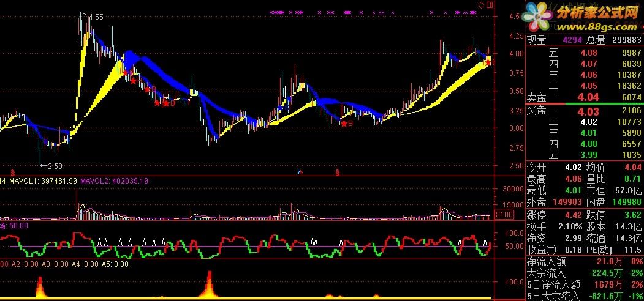Click the middle red $ marker under the chart
Viewport: 644px width, 301px height.
[338, 171]
